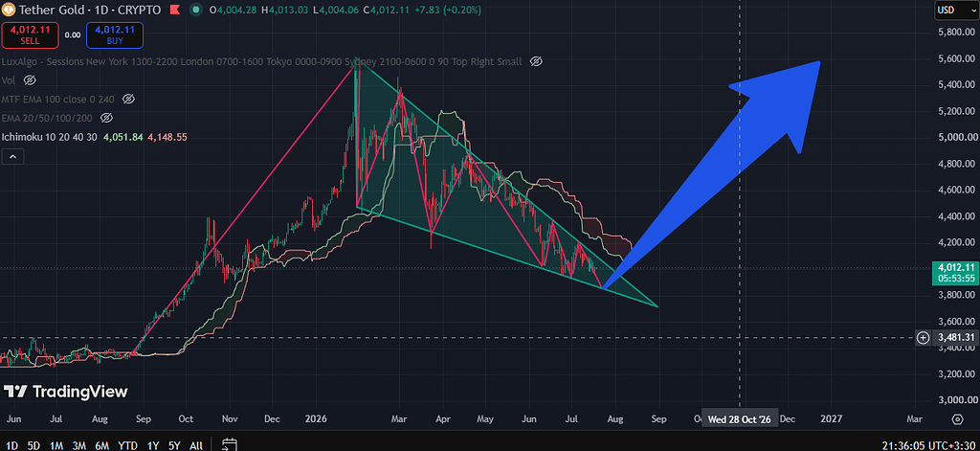Viewport: 980px width, 451px height.
Task: Unhide the EMA 20/50/100/200 indicator
Action: [107, 118]
